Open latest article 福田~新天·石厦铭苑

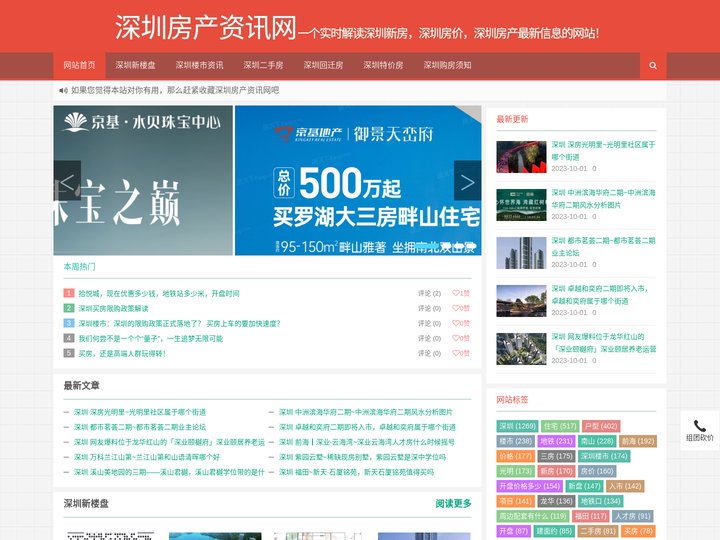356,472
